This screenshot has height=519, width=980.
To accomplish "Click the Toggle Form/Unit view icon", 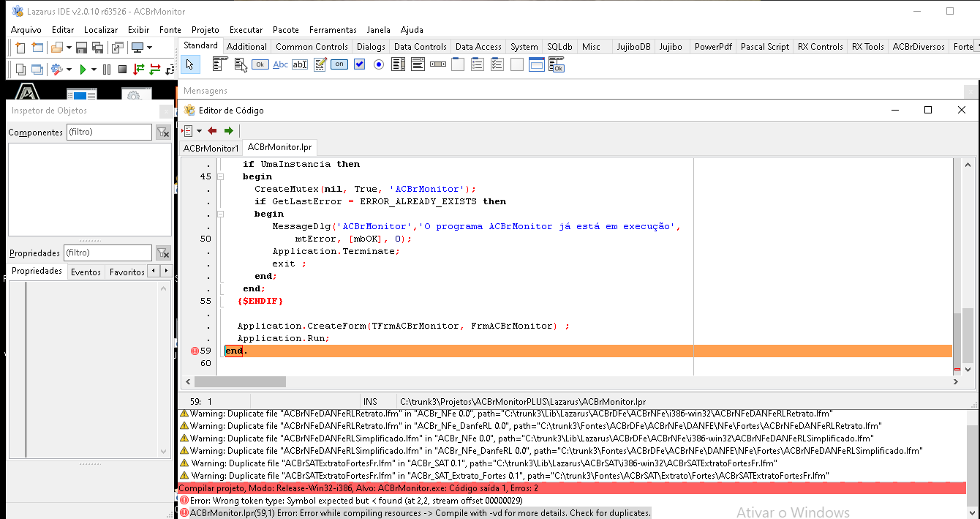I will [x=118, y=48].
